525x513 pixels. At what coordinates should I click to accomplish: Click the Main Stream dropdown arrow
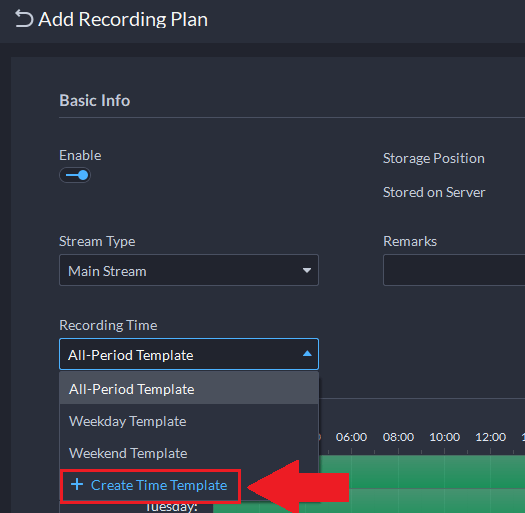click(x=307, y=270)
